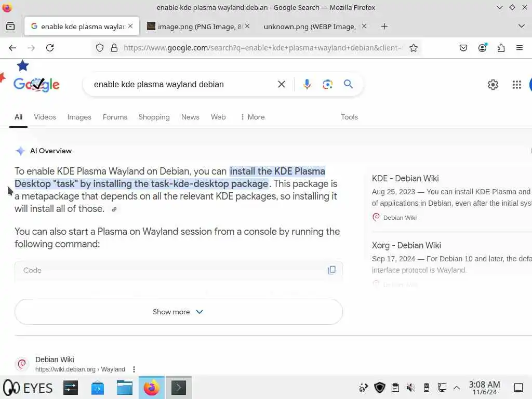
Task: Click the AI Overview heading
Action: 51,151
